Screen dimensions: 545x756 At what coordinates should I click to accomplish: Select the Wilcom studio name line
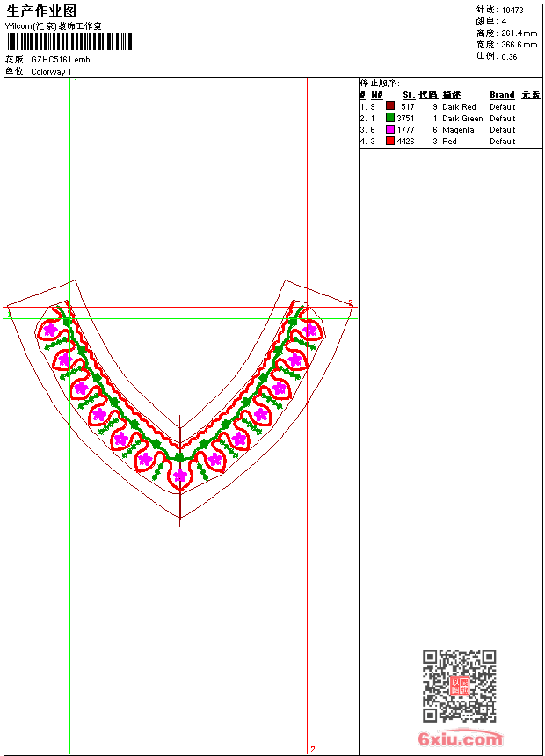click(x=54, y=26)
